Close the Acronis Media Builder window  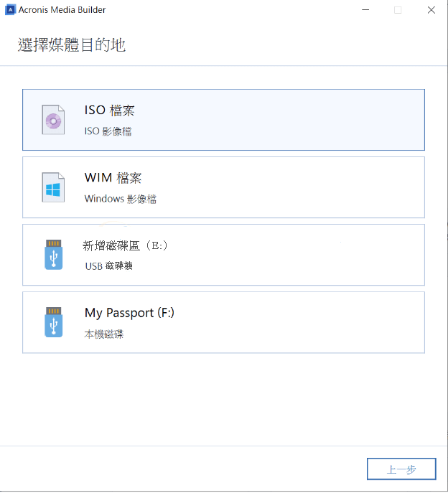click(x=431, y=10)
